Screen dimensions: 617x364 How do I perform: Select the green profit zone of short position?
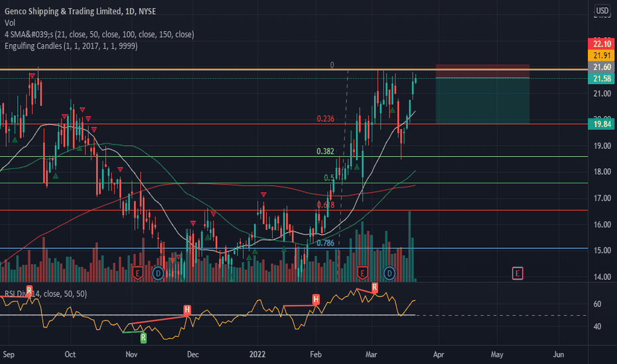tap(483, 101)
